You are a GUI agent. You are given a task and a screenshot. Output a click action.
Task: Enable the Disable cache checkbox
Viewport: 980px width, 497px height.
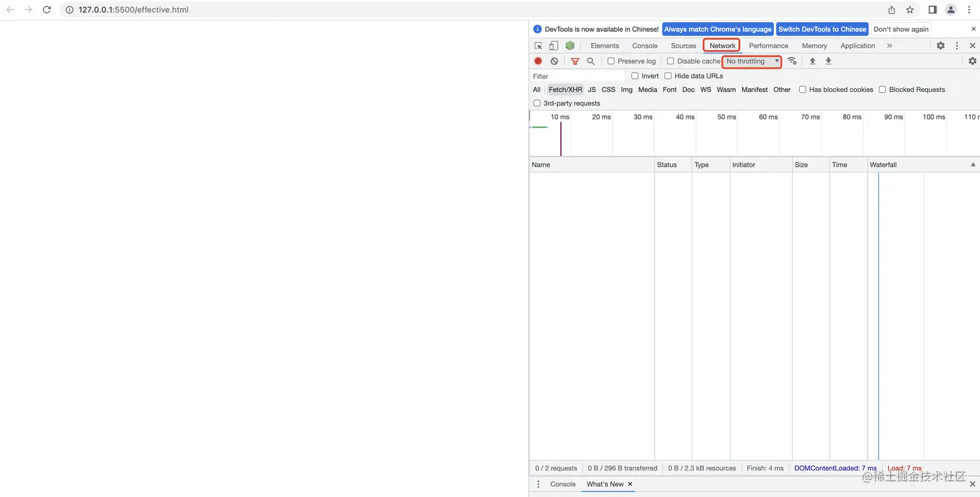coord(670,61)
